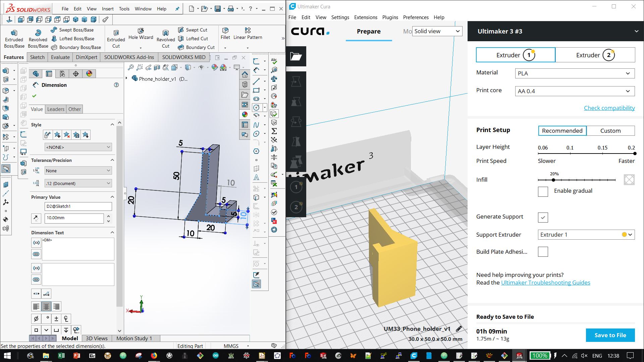Open Dimension help question mark icon
This screenshot has height=362, width=644.
pos(116,85)
